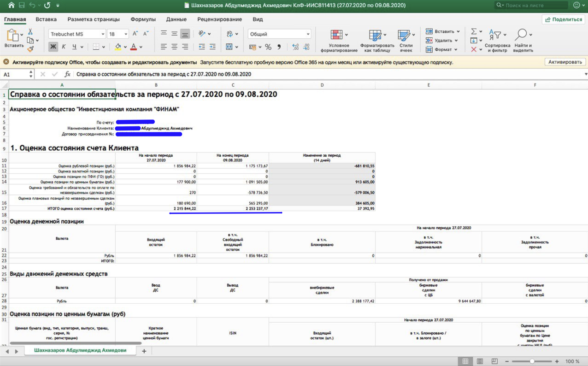Toggle bottom vertical alignment
Image resolution: width=588 pixels, height=366 pixels.
pyautogui.click(x=185, y=34)
